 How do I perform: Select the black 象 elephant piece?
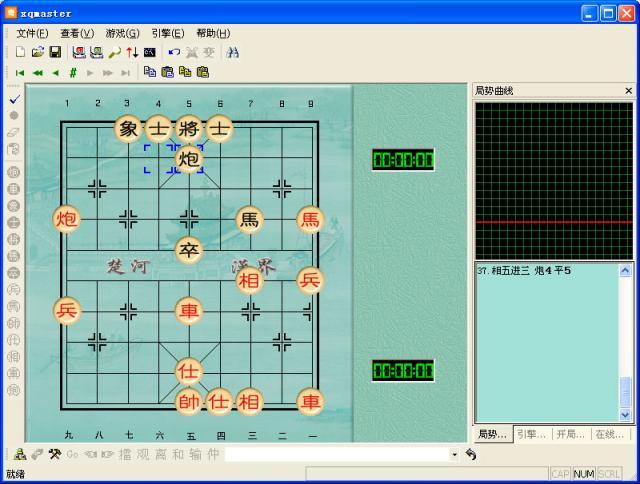[128, 129]
